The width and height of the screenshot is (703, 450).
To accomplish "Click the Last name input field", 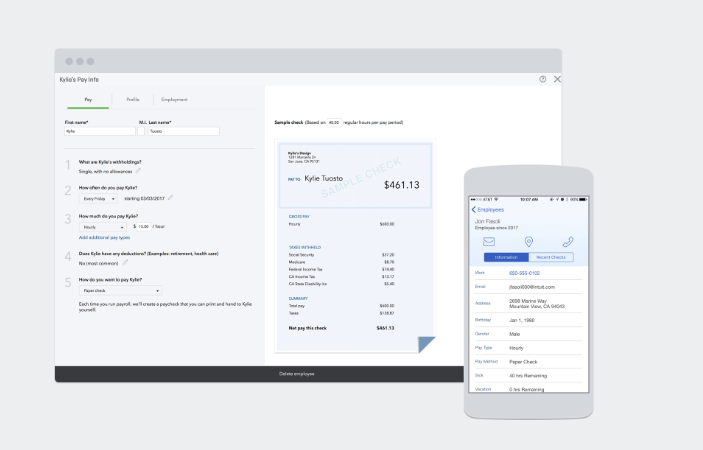I will (x=183, y=131).
